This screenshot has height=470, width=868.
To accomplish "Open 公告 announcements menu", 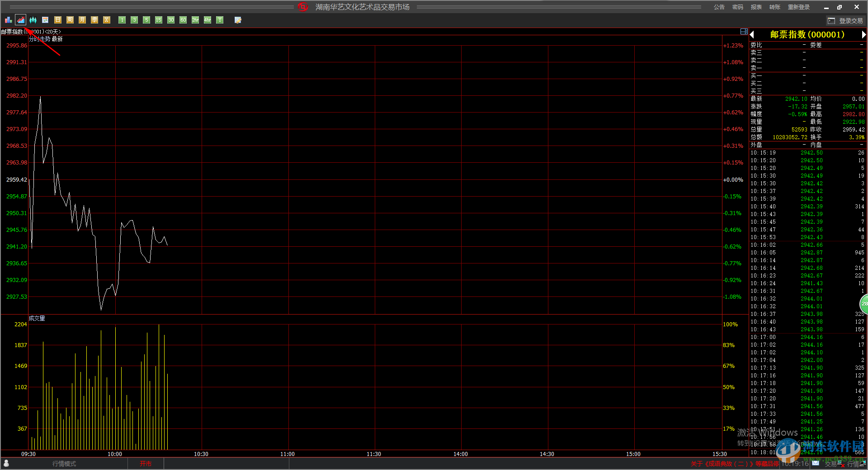I will (719, 7).
